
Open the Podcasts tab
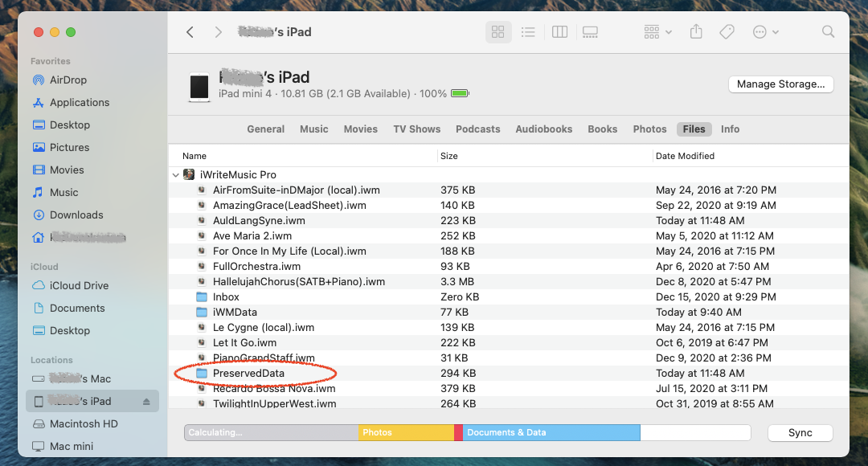coord(477,129)
